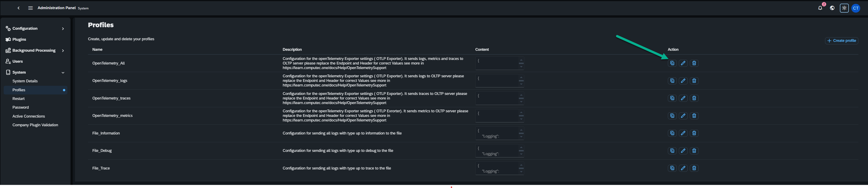Screen dimensions: 868x188
Task: Delete the OpenTelemetry_traces profile
Action: pos(694,98)
